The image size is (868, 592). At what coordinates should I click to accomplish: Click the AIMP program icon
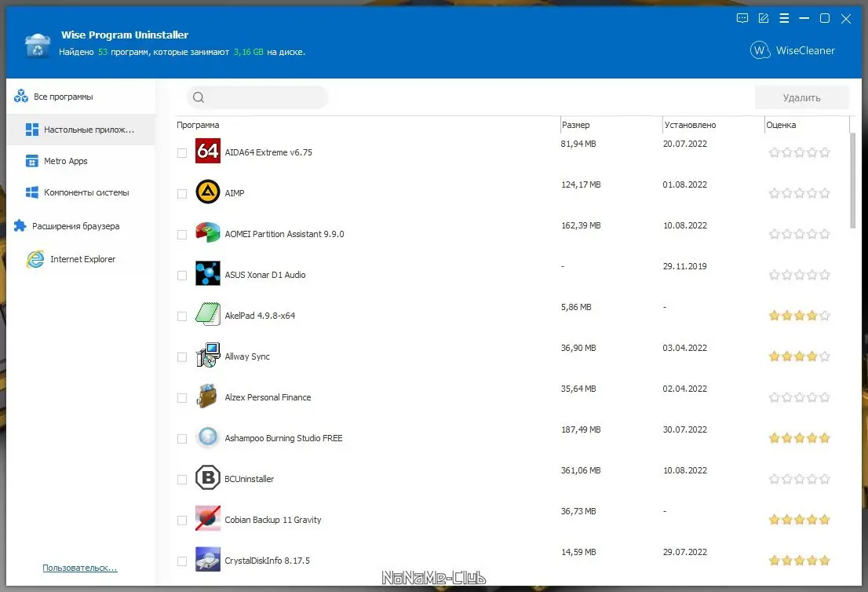pyautogui.click(x=208, y=192)
